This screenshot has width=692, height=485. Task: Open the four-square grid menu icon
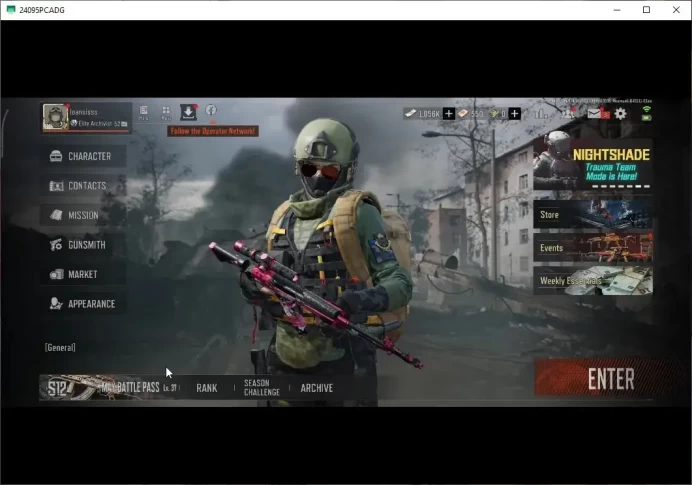coord(166,113)
